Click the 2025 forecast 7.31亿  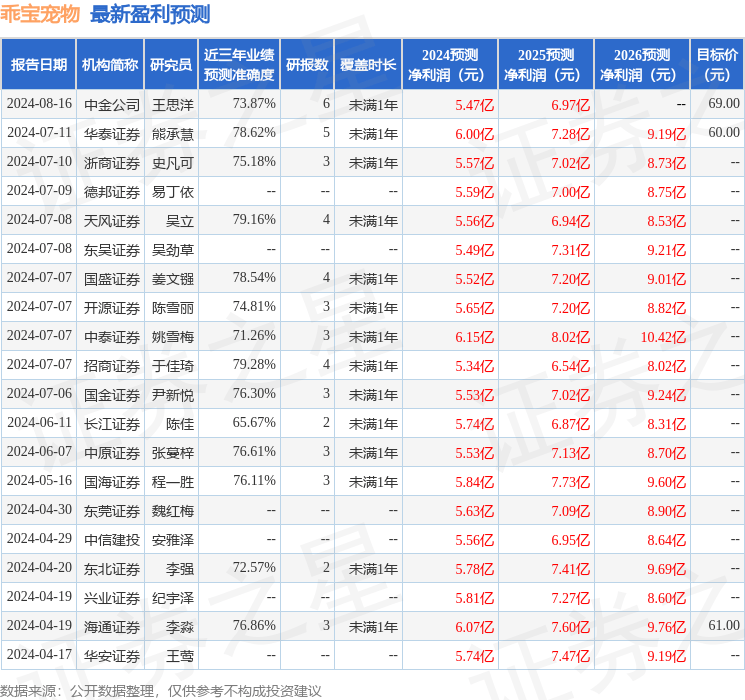point(571,250)
